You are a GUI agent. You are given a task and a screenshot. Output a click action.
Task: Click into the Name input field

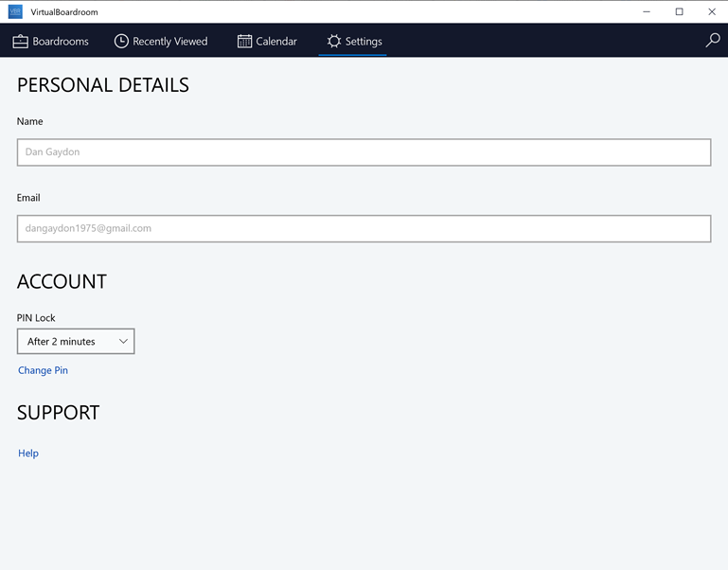364,151
